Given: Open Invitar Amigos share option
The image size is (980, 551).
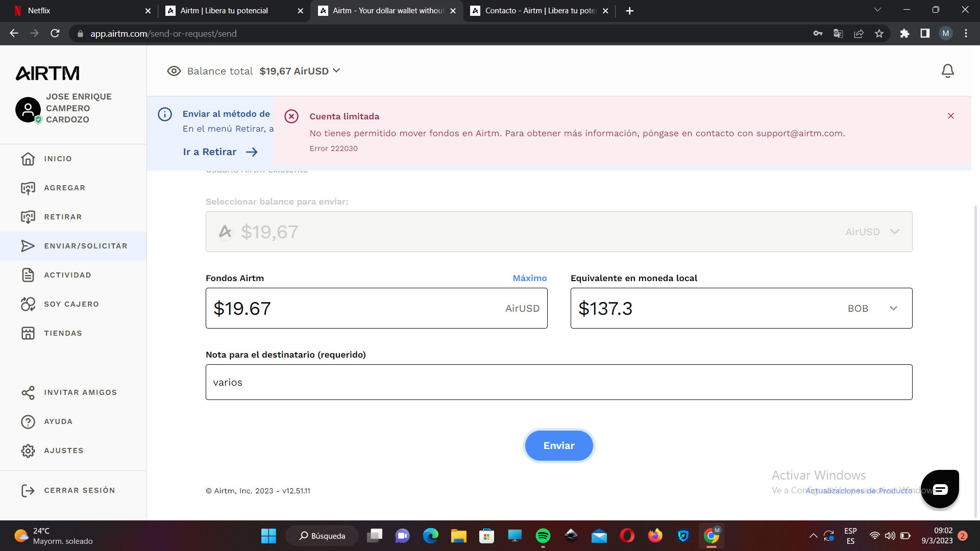Looking at the screenshot, I should pos(80,392).
